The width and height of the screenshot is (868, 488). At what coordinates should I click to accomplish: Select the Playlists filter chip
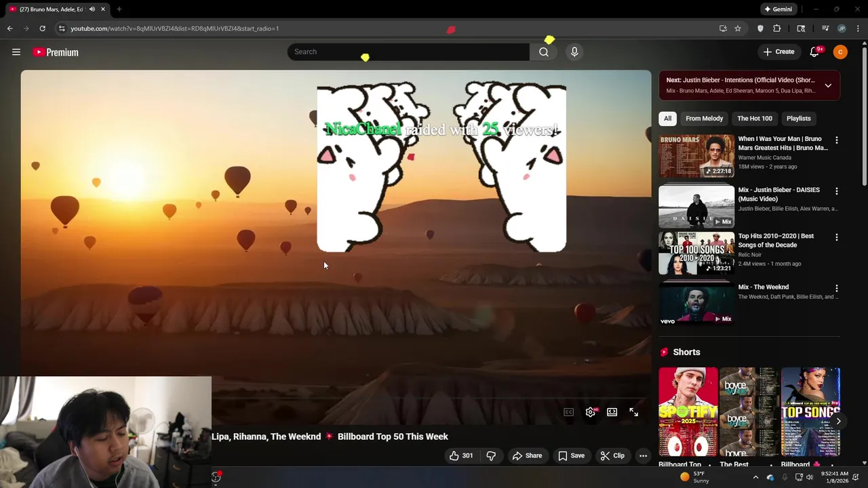pos(798,119)
